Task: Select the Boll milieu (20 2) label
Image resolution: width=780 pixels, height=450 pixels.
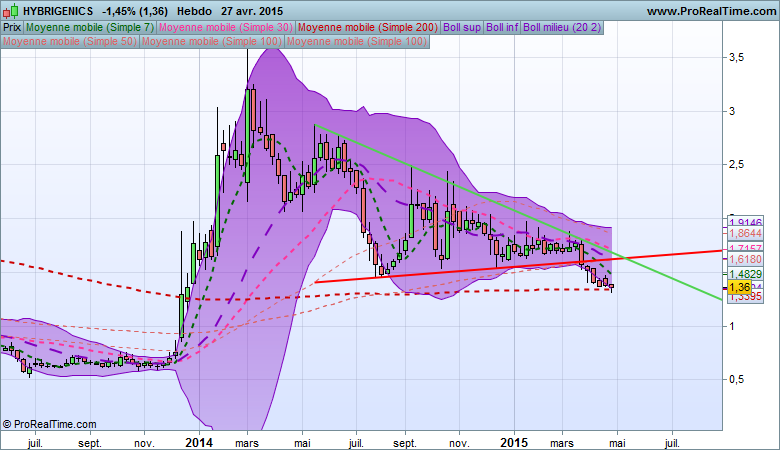Action: pyautogui.click(x=559, y=28)
